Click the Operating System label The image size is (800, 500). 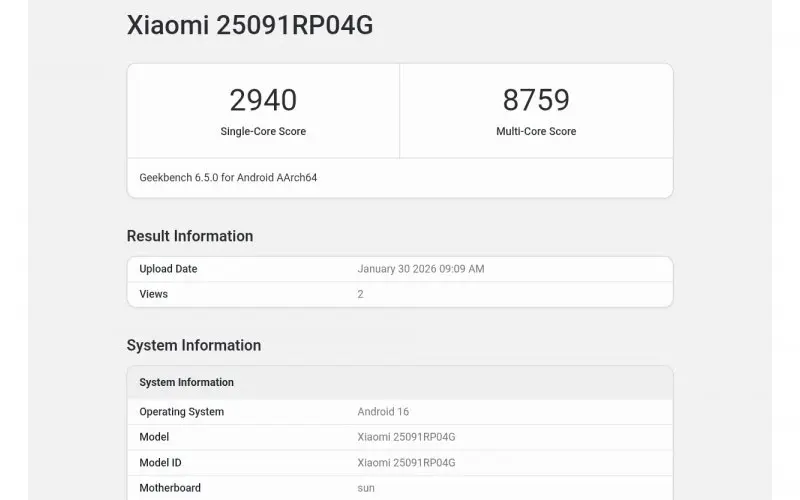click(181, 412)
